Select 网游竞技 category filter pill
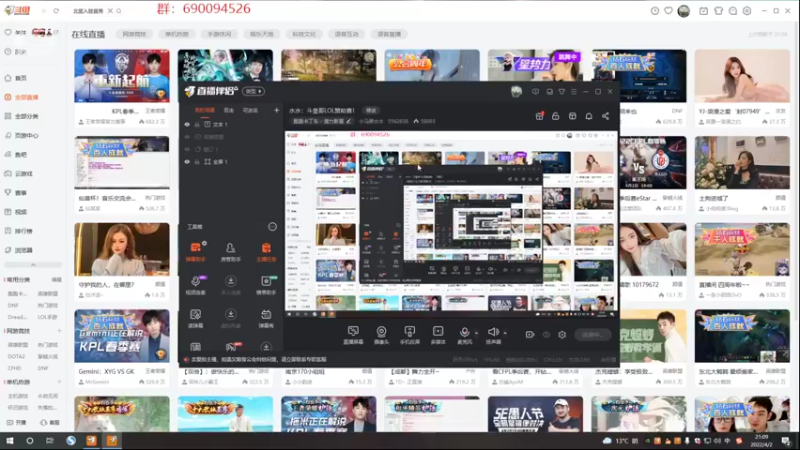Viewport: 800px width, 450px height. (134, 34)
